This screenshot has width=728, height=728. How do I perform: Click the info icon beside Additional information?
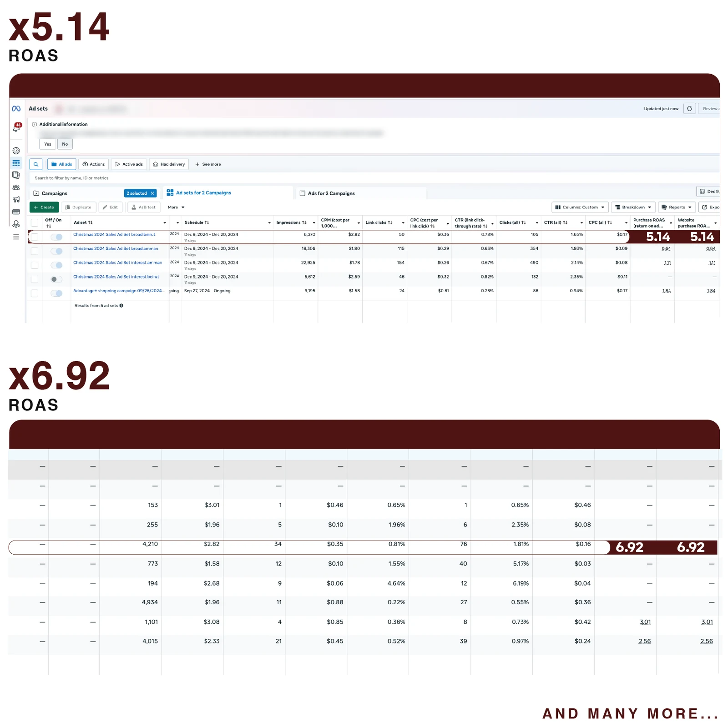pos(35,124)
